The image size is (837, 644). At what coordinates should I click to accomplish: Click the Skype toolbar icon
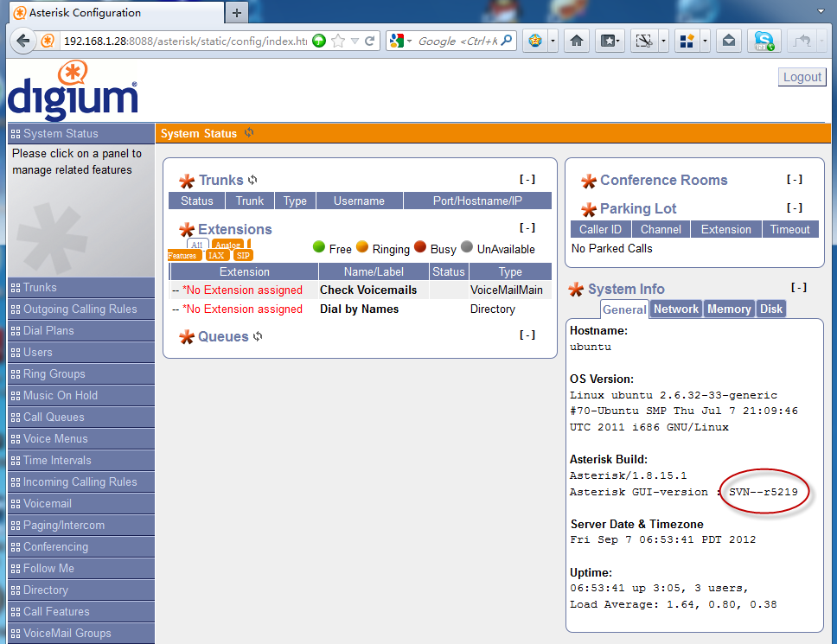[764, 41]
